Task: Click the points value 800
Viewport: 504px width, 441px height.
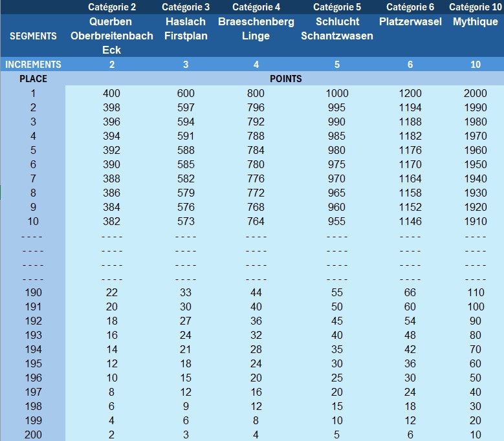Action: click(x=256, y=93)
